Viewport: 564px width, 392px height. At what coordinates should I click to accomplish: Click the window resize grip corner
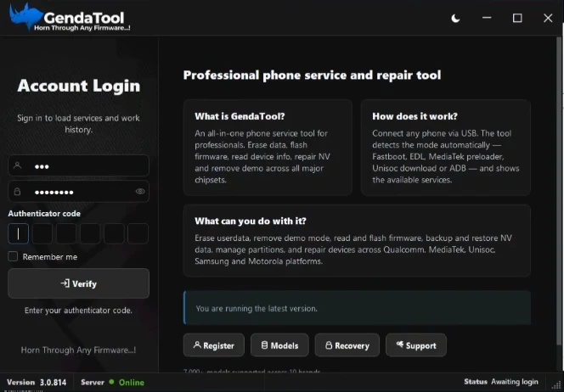click(x=558, y=385)
